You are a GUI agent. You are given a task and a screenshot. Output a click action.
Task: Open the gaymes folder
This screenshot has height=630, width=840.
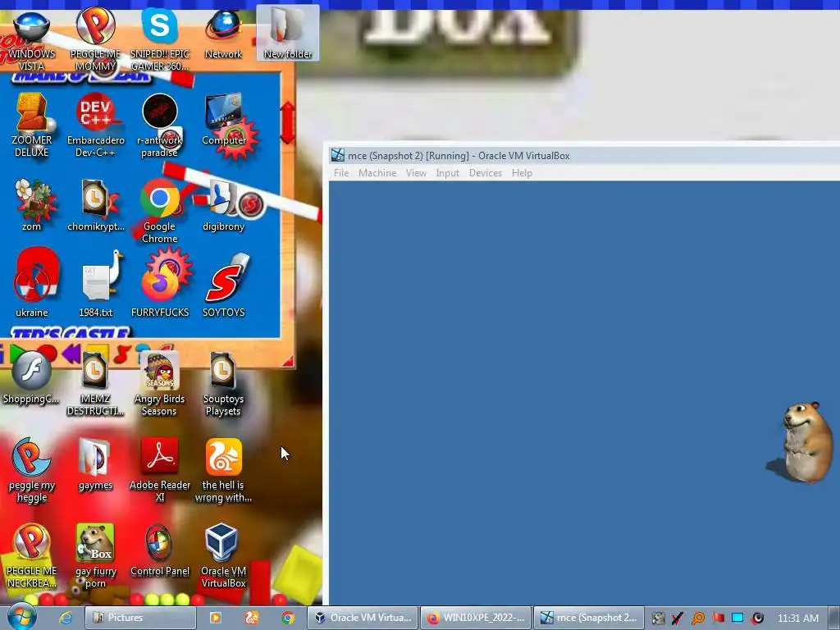click(95, 464)
